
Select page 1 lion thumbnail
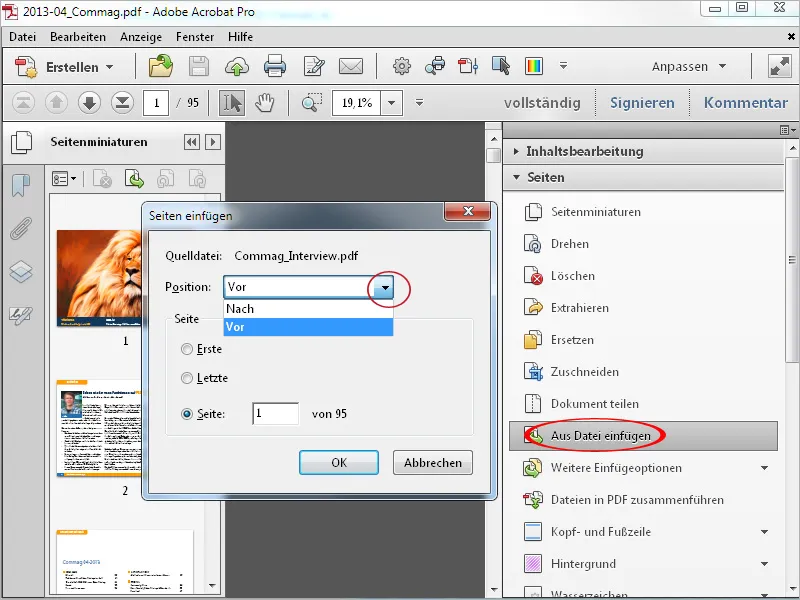[x=99, y=279]
